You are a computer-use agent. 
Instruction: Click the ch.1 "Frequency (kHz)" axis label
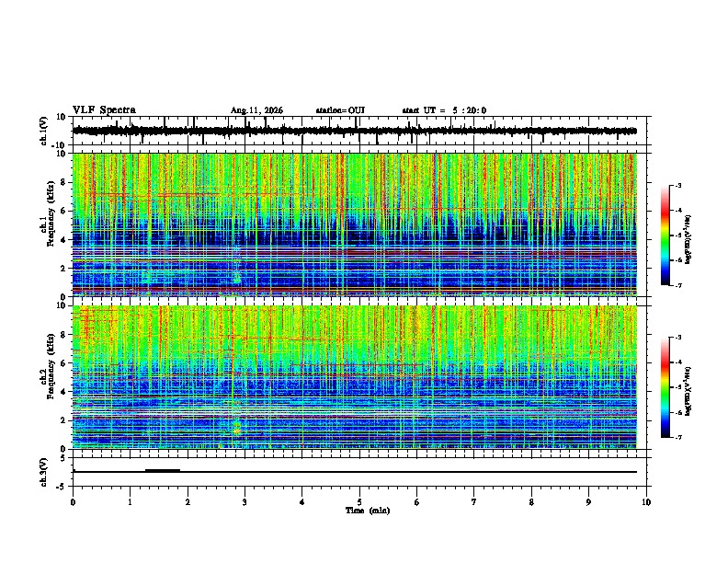pyautogui.click(x=51, y=213)
